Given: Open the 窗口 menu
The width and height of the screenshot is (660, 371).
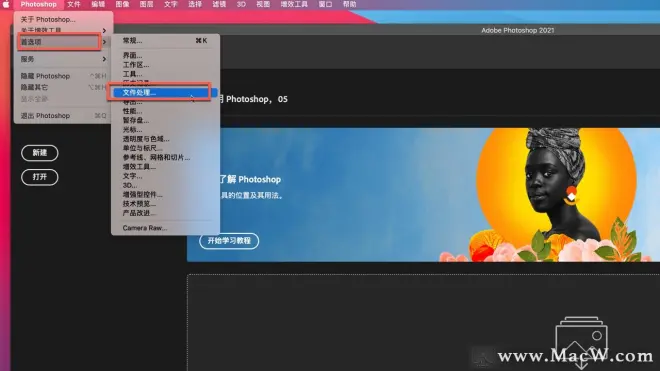Looking at the screenshot, I should pos(325,4).
